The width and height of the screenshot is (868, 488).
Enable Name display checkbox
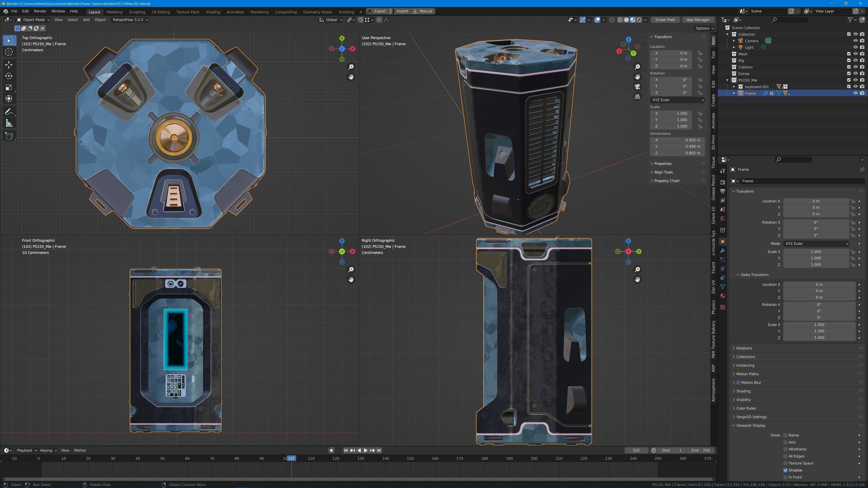(785, 435)
